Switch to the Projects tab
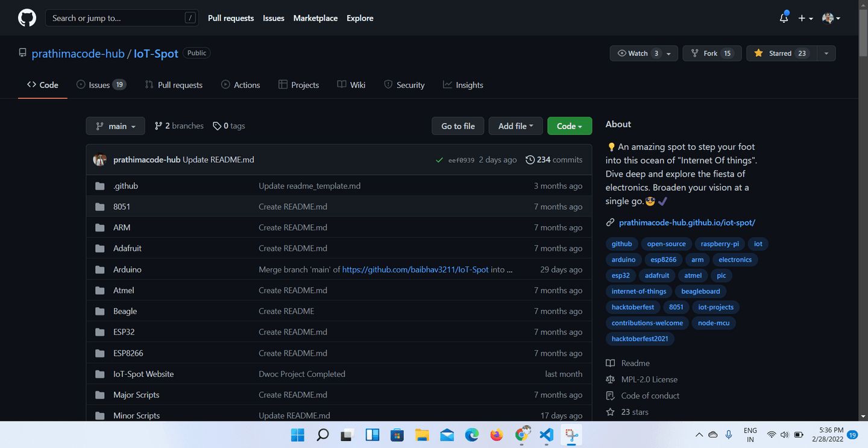Viewport: 868px width, 448px height. [298, 85]
